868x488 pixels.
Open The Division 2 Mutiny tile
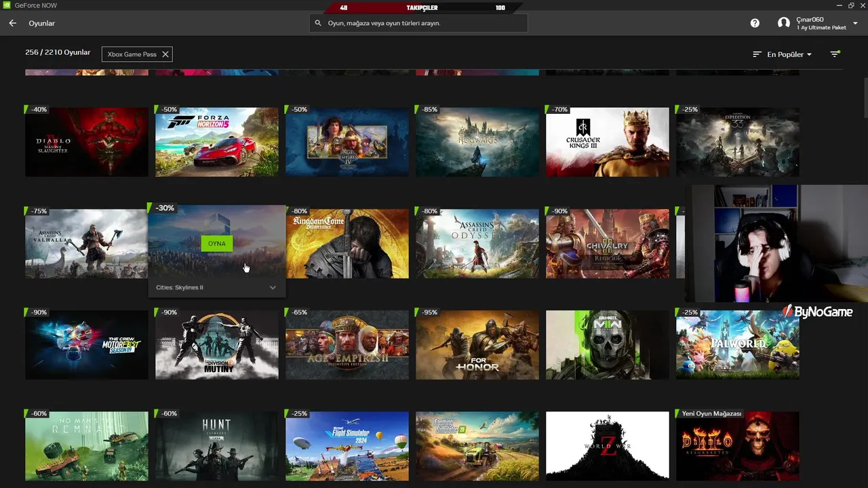point(217,345)
